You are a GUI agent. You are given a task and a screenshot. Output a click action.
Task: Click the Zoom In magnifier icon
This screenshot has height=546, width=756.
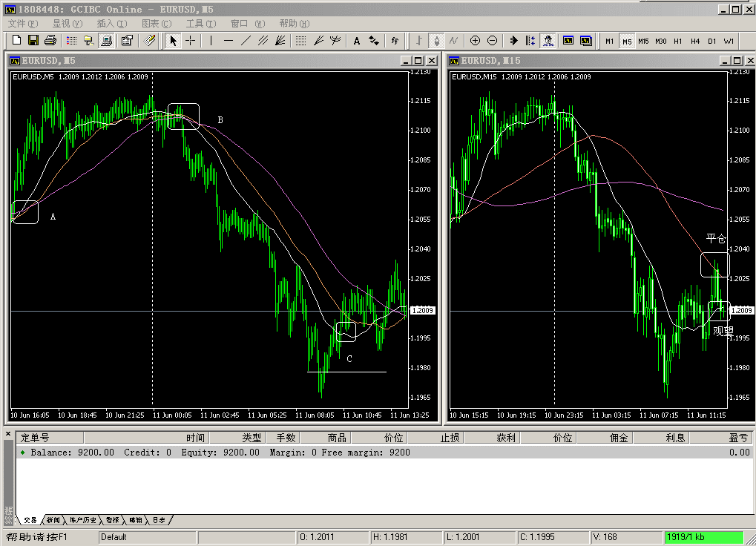(x=475, y=41)
